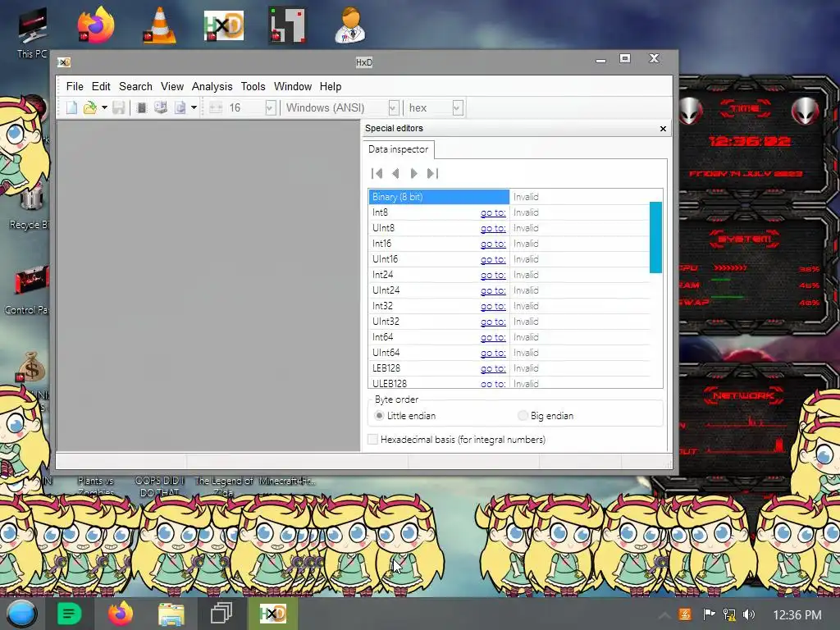
Task: Click the Start orb on the taskbar
Action: 21,614
